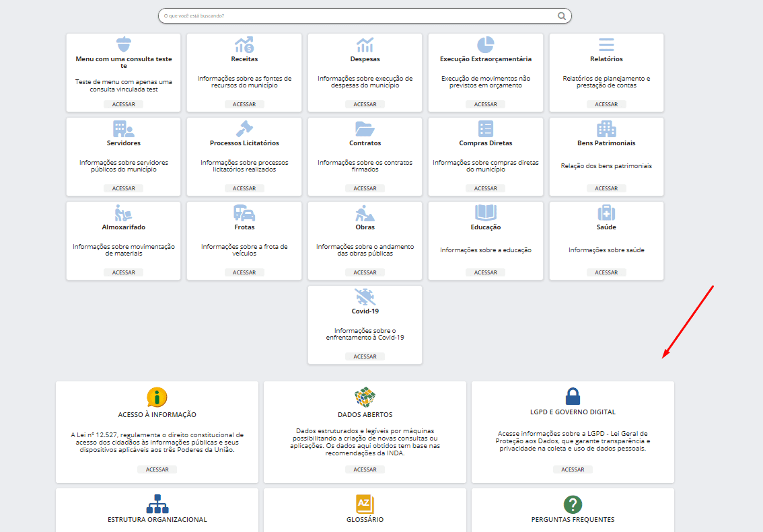Select the Frotas vehicles icon
763x532 pixels.
coord(244,213)
